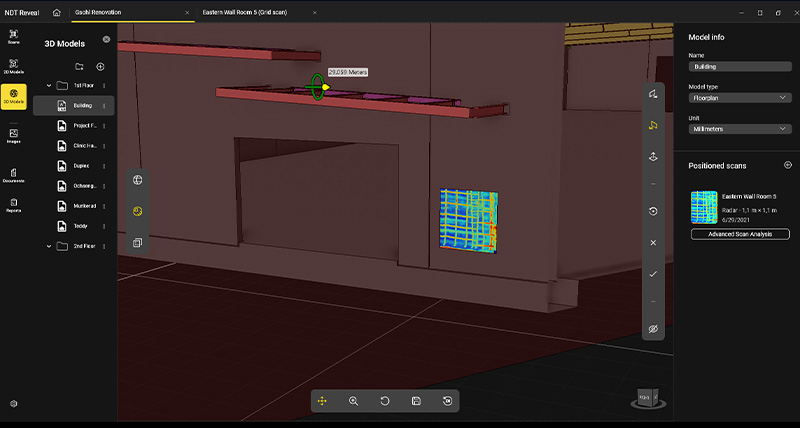Viewport: 800px width, 428px height.
Task: Toggle the yellow highlighted tool in right toolbar
Action: click(652, 125)
